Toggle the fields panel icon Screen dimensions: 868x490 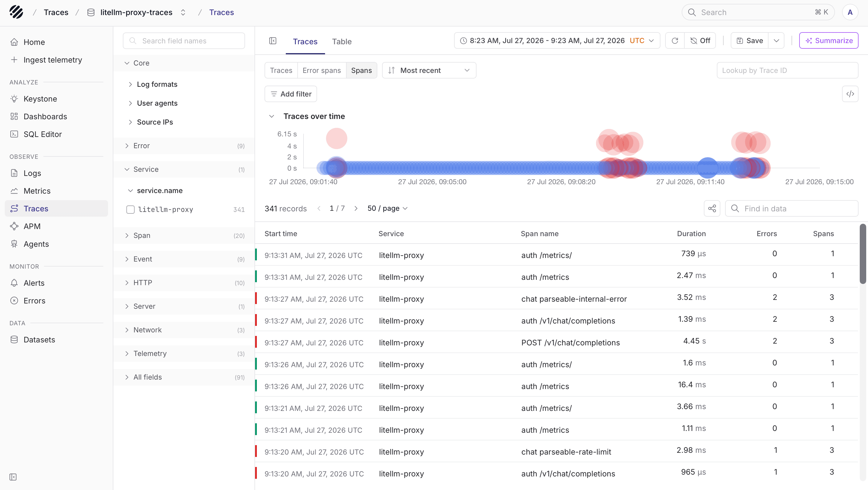point(273,41)
